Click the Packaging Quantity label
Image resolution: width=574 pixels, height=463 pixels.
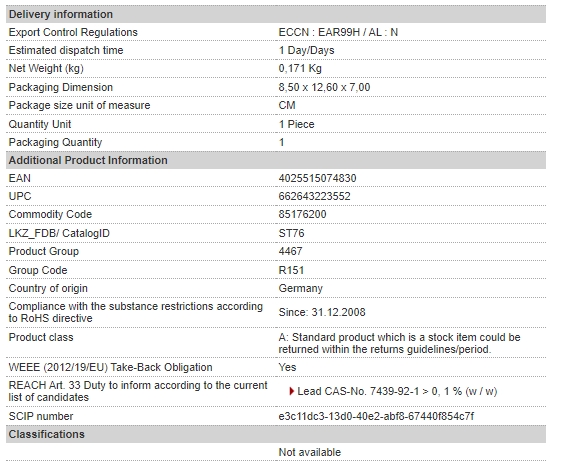(55, 142)
